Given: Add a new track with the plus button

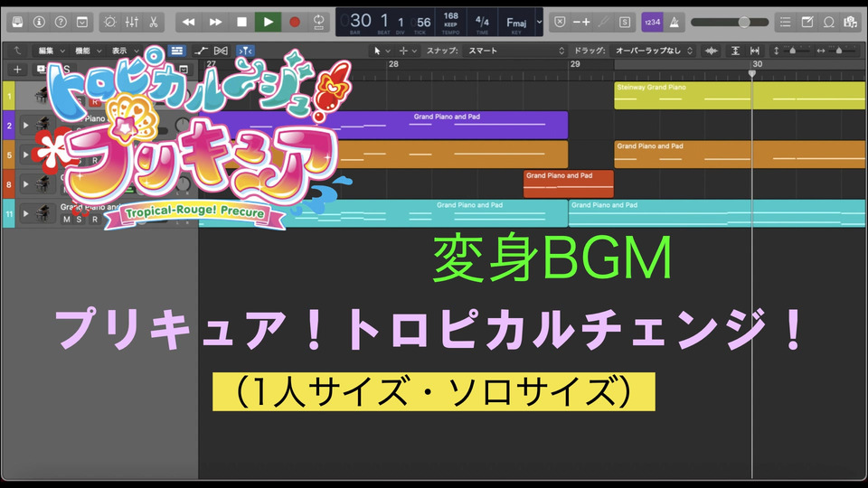Looking at the screenshot, I should pos(17,70).
